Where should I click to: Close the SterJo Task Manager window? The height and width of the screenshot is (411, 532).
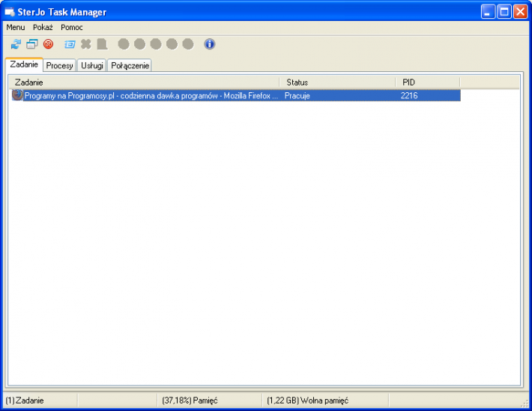click(x=520, y=12)
